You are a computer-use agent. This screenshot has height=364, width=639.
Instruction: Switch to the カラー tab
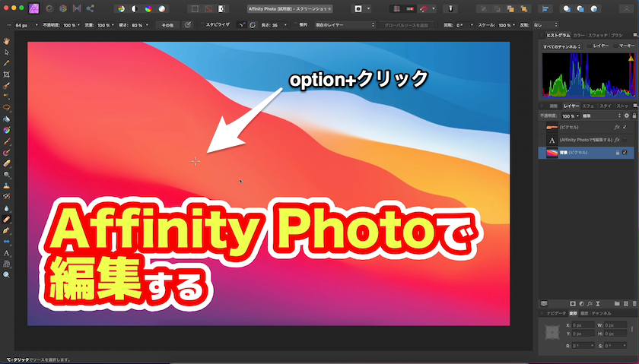(579, 36)
